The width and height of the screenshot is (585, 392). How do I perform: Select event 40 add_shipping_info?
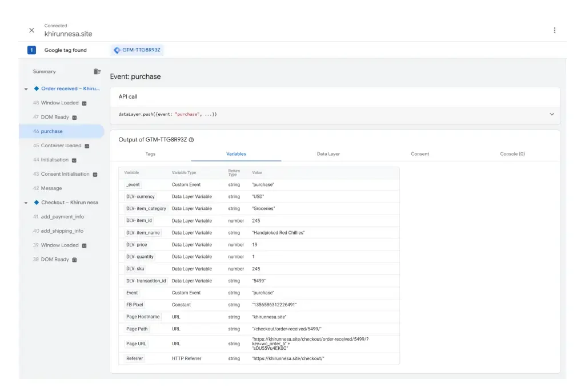[x=58, y=231]
